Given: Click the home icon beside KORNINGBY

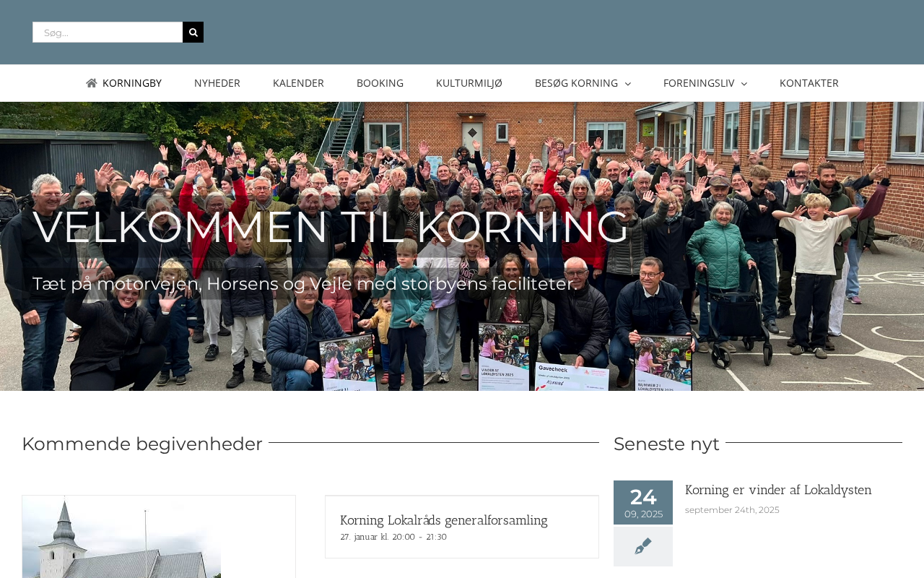Looking at the screenshot, I should pos(92,83).
